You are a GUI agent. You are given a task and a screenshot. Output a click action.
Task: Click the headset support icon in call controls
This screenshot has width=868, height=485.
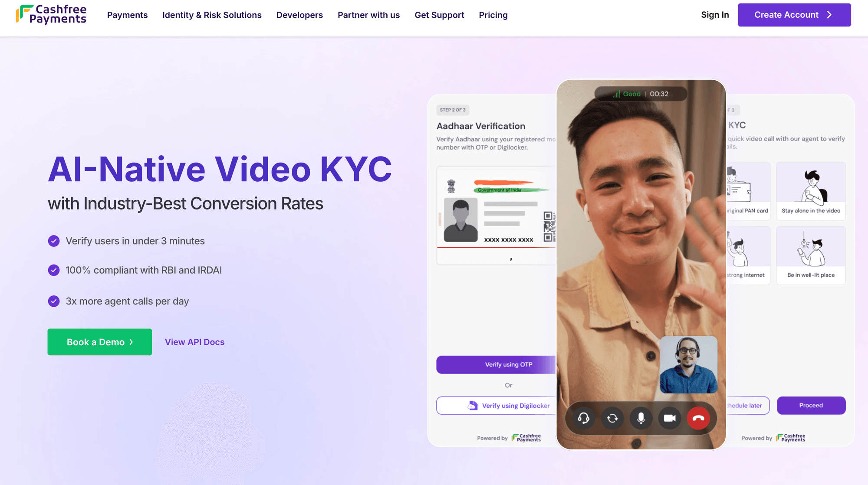(584, 418)
